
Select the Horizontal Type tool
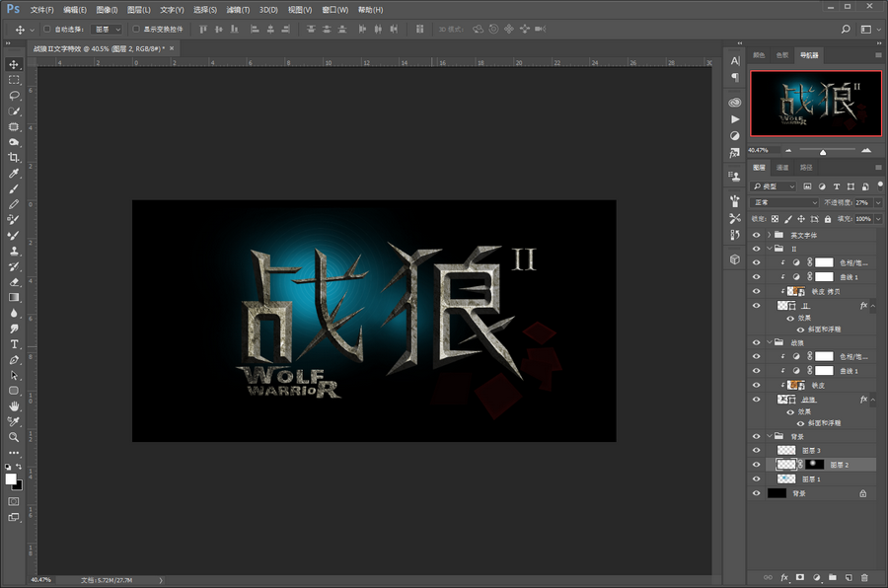[14, 344]
